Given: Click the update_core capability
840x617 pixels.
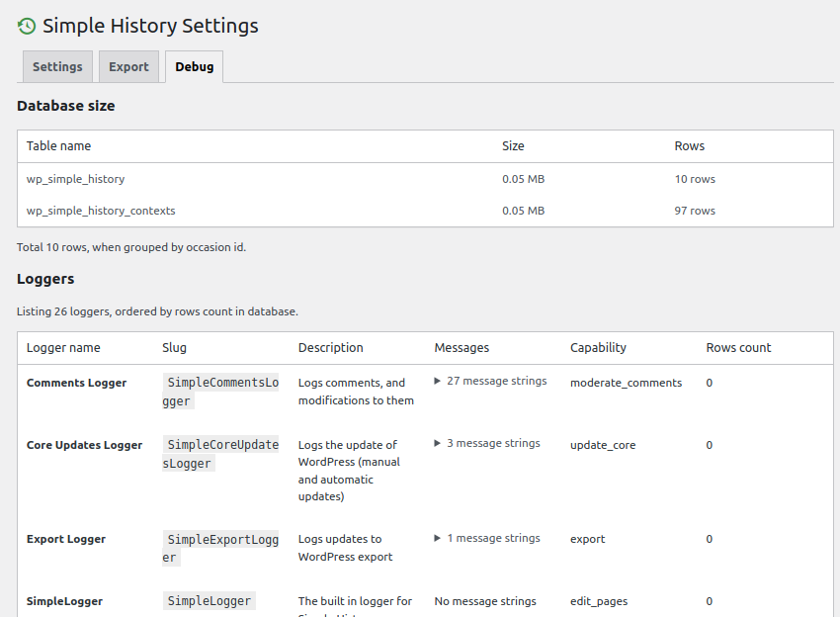Looking at the screenshot, I should pyautogui.click(x=603, y=445).
